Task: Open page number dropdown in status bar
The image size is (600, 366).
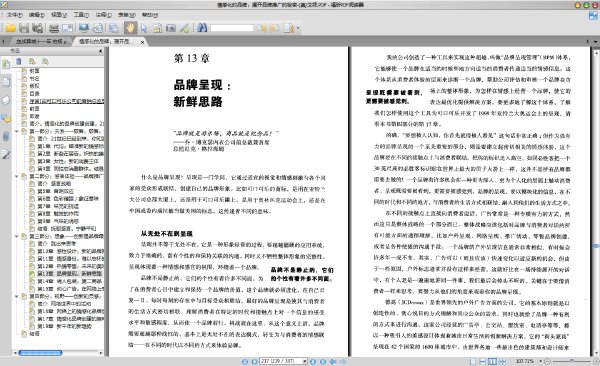Action: (305, 361)
